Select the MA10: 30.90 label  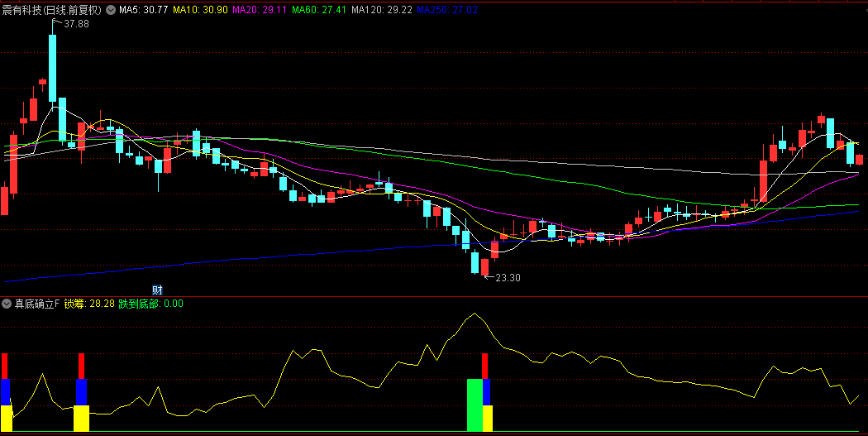200,10
